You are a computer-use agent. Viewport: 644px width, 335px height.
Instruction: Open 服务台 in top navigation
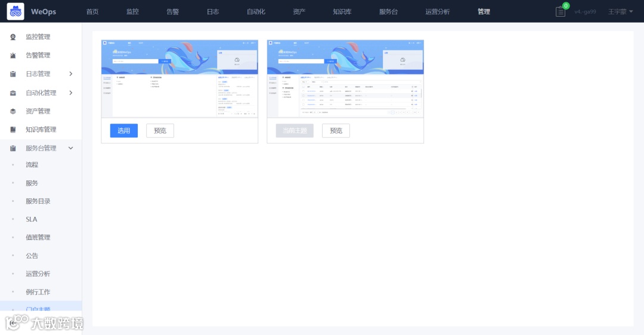[389, 11]
